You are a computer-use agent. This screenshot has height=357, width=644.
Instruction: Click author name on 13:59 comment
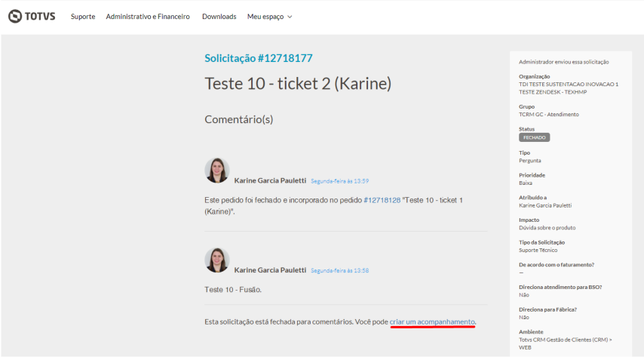pyautogui.click(x=270, y=180)
